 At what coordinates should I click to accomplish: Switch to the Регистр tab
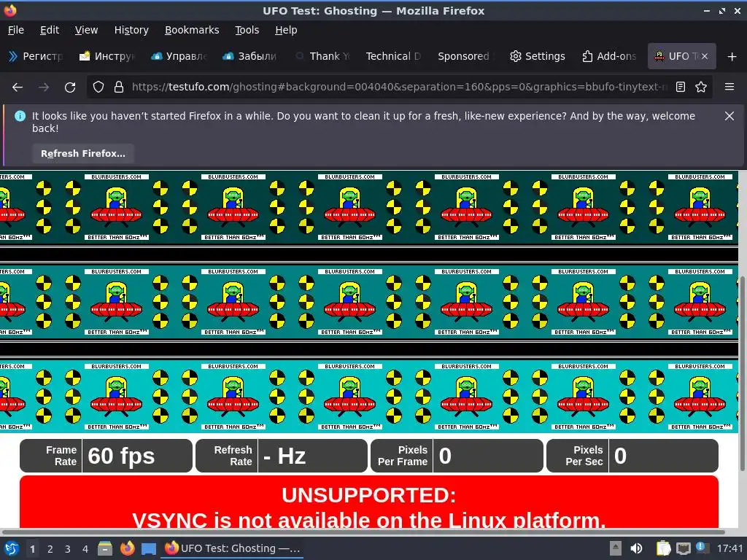[x=36, y=56]
